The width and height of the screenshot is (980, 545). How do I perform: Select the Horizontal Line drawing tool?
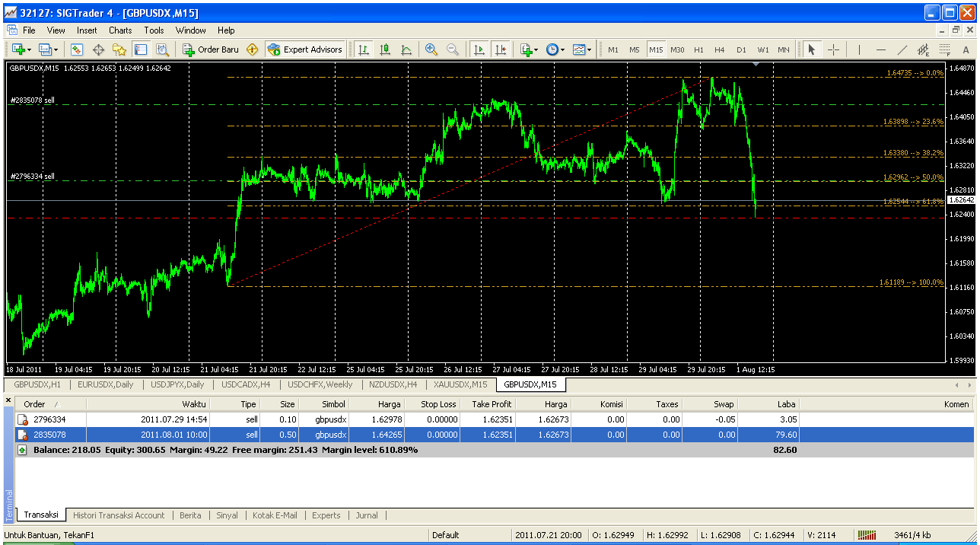(x=881, y=49)
